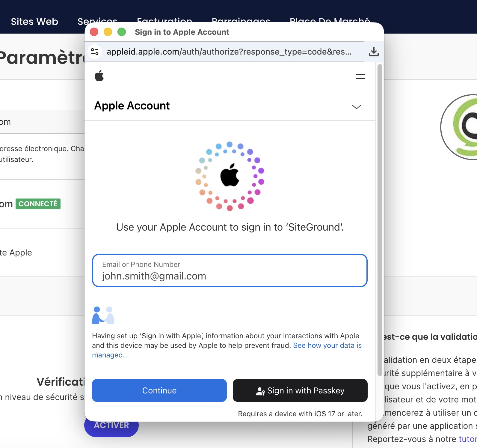Minimize the Apple sign-in window
This screenshot has width=477, height=448.
click(108, 32)
